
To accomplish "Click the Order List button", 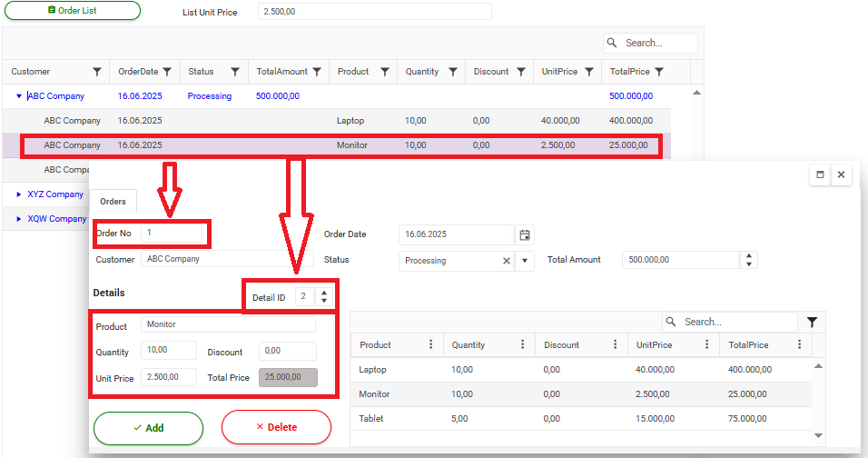I will [x=73, y=11].
